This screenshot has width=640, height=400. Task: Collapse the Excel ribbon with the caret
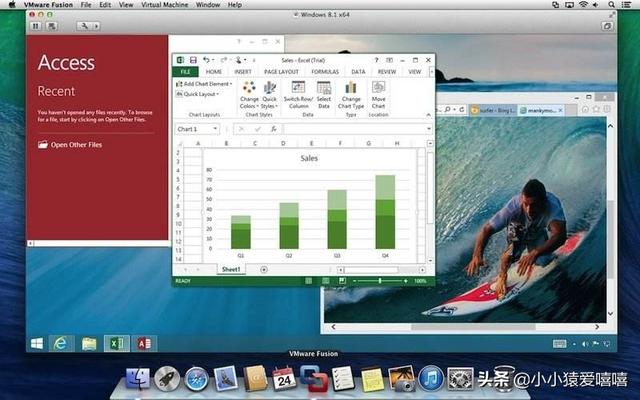tap(428, 115)
